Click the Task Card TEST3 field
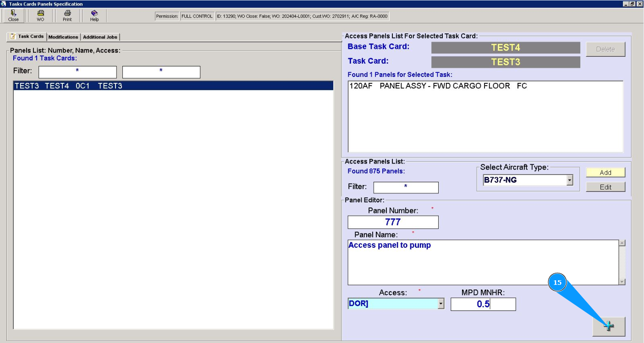This screenshot has width=644, height=343. click(506, 62)
